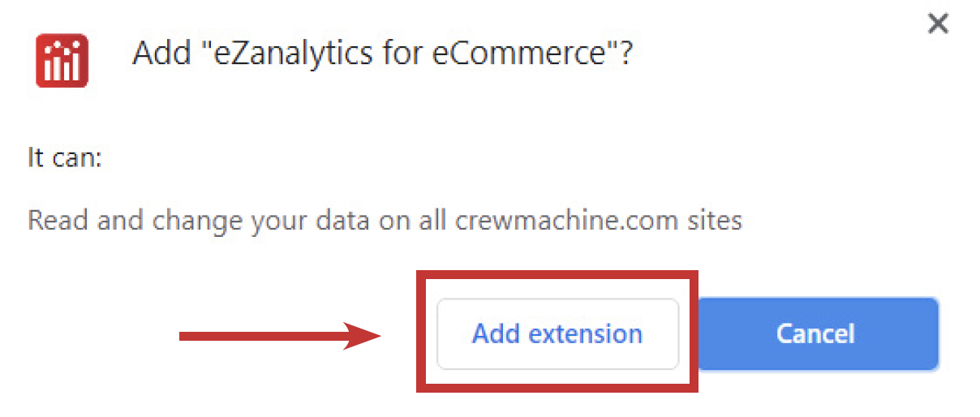Select the dialog title 'Add eZanalytics for eCommerce?'
The width and height of the screenshot is (980, 417).
pyautogui.click(x=382, y=54)
